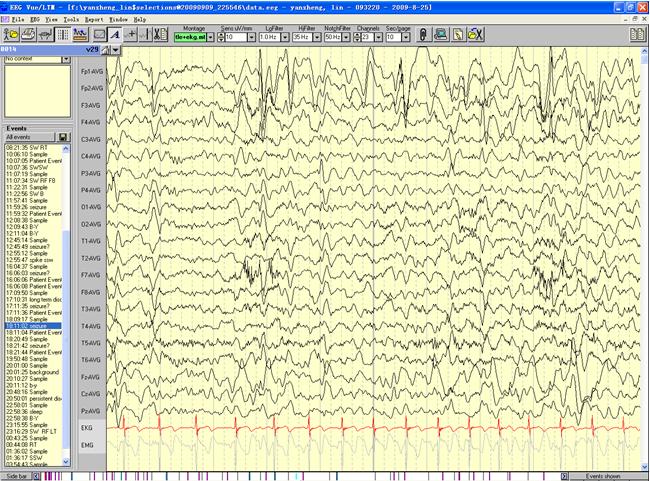Open the View menu
The height and width of the screenshot is (481, 650).
click(x=51, y=19)
